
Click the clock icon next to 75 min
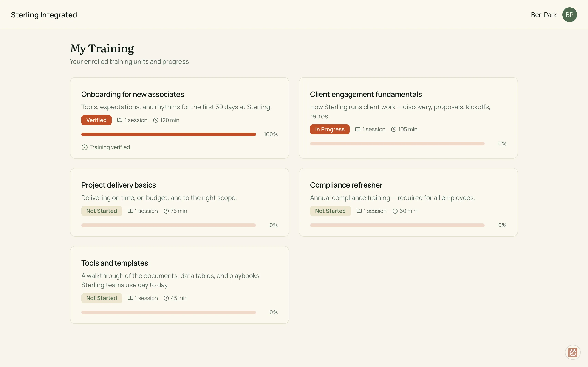pos(166,211)
